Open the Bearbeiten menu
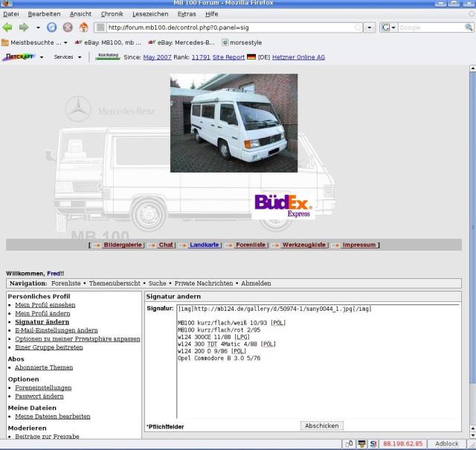The height and width of the screenshot is (450, 476). (x=44, y=14)
